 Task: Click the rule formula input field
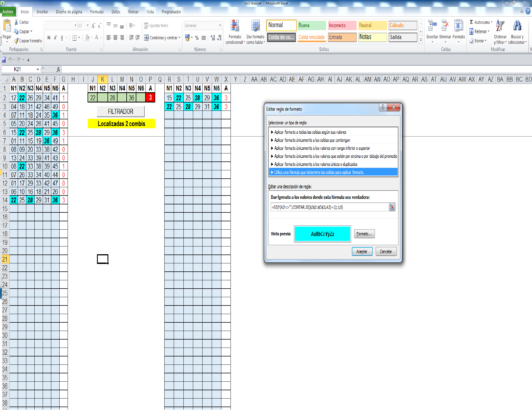(x=330, y=207)
